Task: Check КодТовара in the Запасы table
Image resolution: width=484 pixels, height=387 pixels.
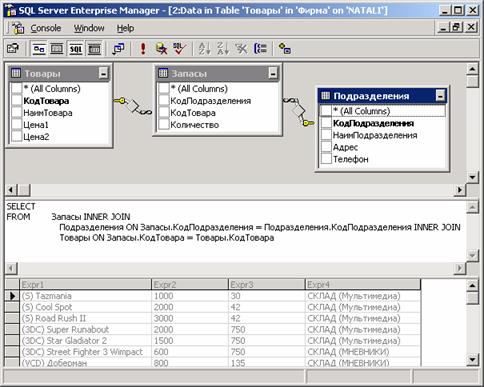Action: tap(164, 113)
